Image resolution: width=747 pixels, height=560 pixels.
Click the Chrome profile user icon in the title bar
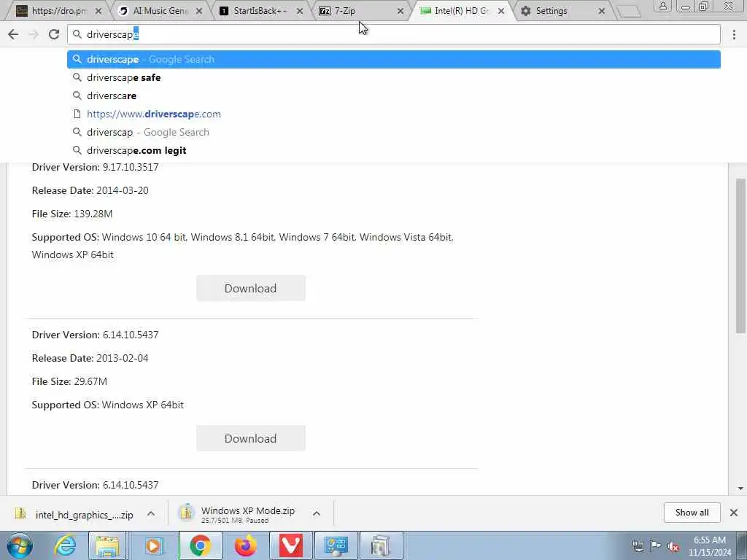(x=662, y=6)
